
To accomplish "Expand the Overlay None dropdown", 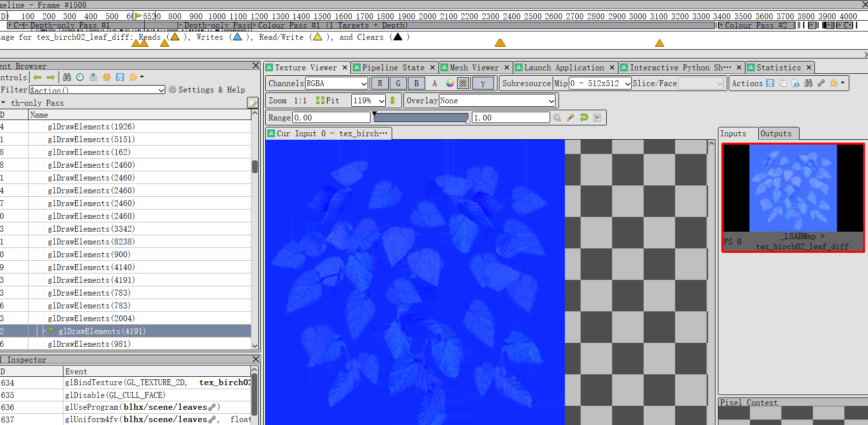I will pos(497,101).
